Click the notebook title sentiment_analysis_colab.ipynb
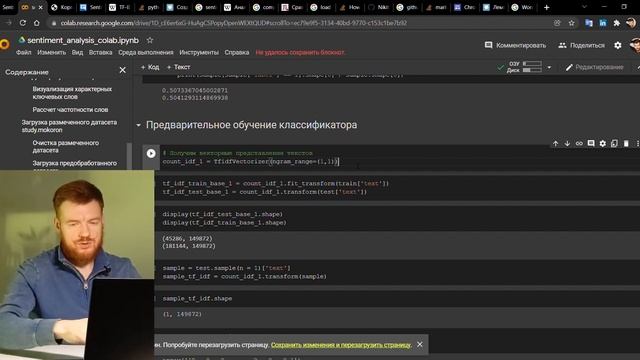This screenshot has width=640, height=360. point(83,40)
